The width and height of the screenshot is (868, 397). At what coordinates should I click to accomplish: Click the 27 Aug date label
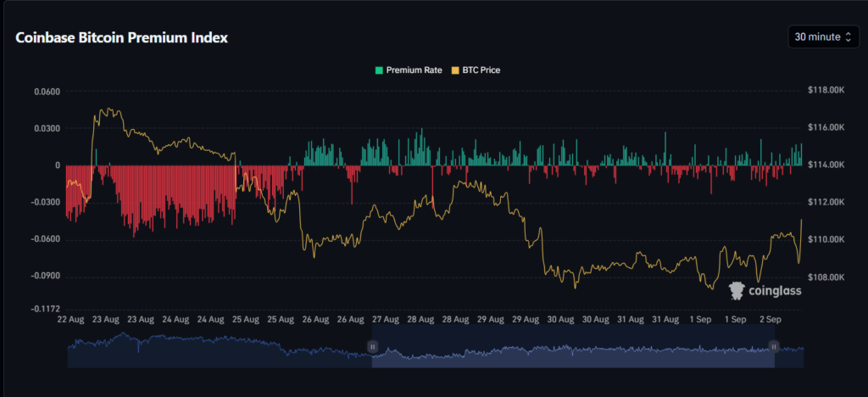click(x=385, y=320)
